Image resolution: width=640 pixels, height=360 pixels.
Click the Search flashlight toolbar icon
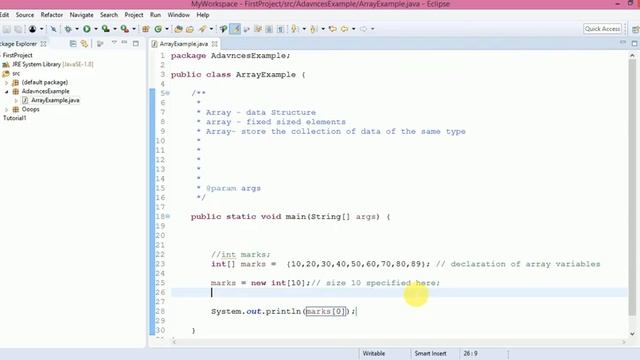coord(202,29)
